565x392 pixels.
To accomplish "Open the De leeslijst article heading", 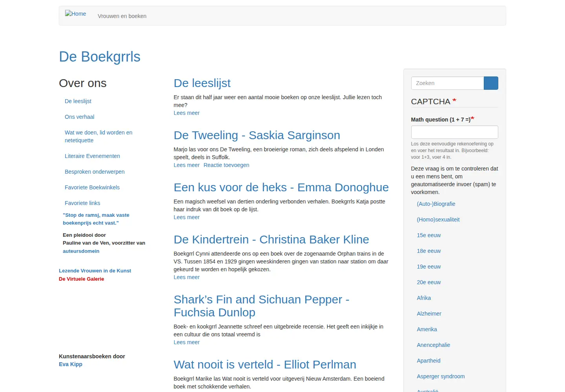I will (x=202, y=83).
